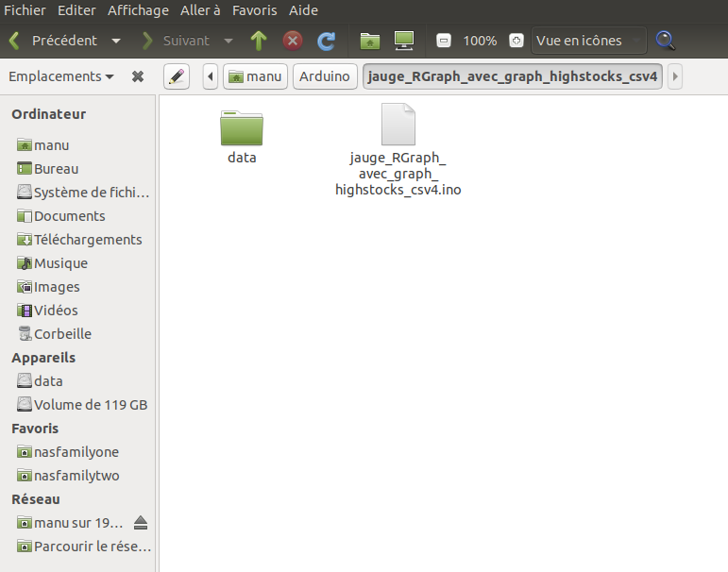
Task: Go back with the Précédent button
Action: (54, 41)
